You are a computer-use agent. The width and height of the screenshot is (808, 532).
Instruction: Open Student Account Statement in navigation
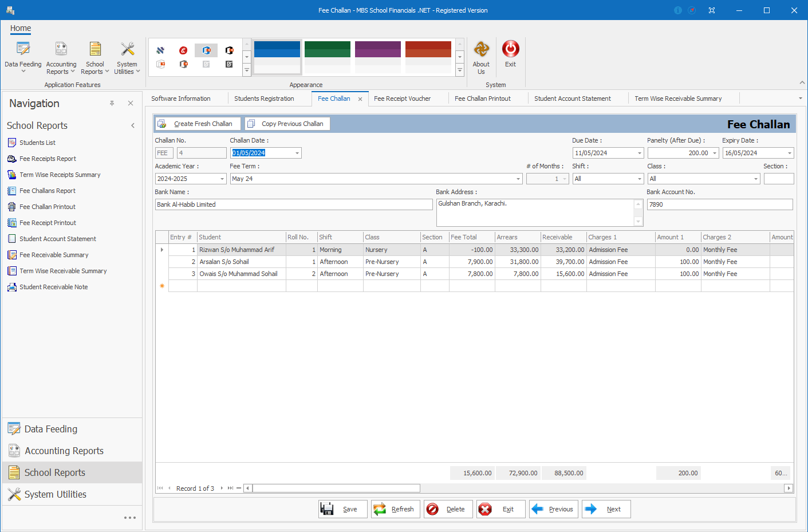coord(57,239)
